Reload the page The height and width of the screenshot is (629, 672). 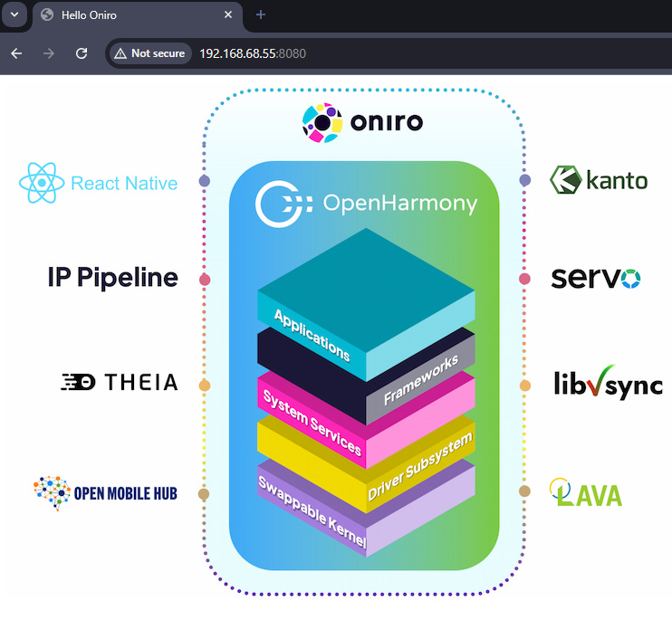(82, 53)
